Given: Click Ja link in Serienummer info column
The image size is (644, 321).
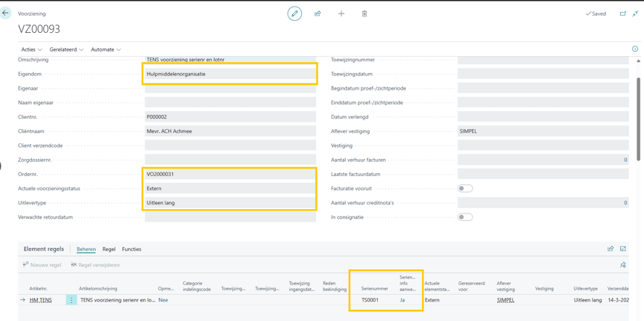Looking at the screenshot, I should pyautogui.click(x=402, y=300).
